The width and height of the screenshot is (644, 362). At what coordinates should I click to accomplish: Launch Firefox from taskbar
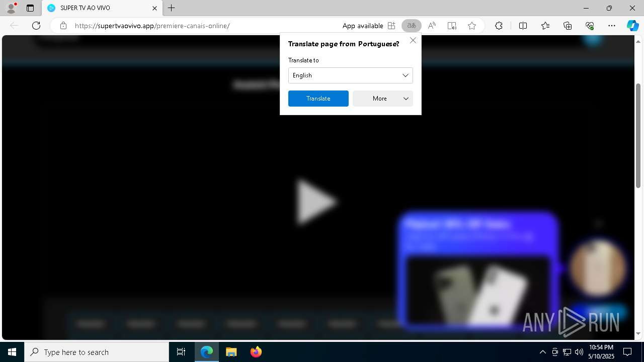point(256,352)
